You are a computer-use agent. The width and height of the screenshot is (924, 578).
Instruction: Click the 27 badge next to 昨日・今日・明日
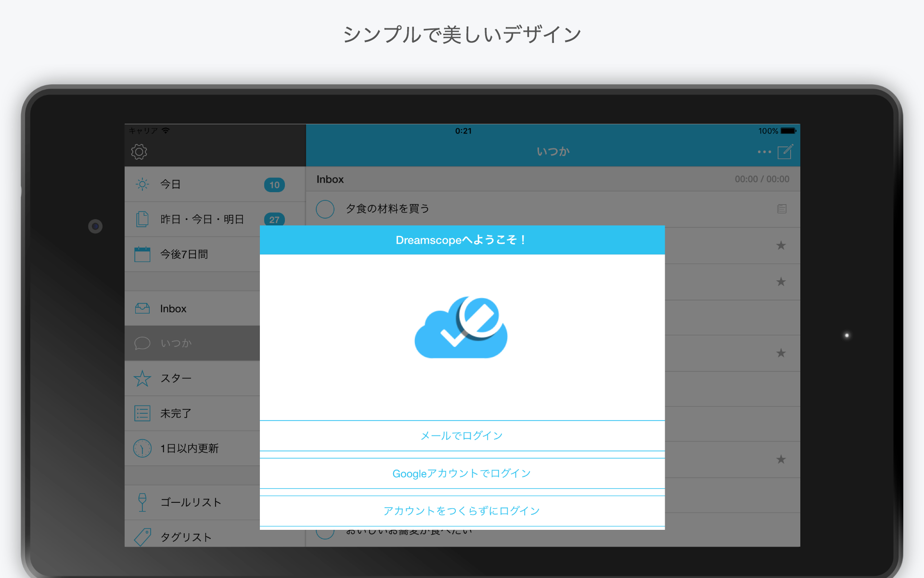click(x=274, y=219)
